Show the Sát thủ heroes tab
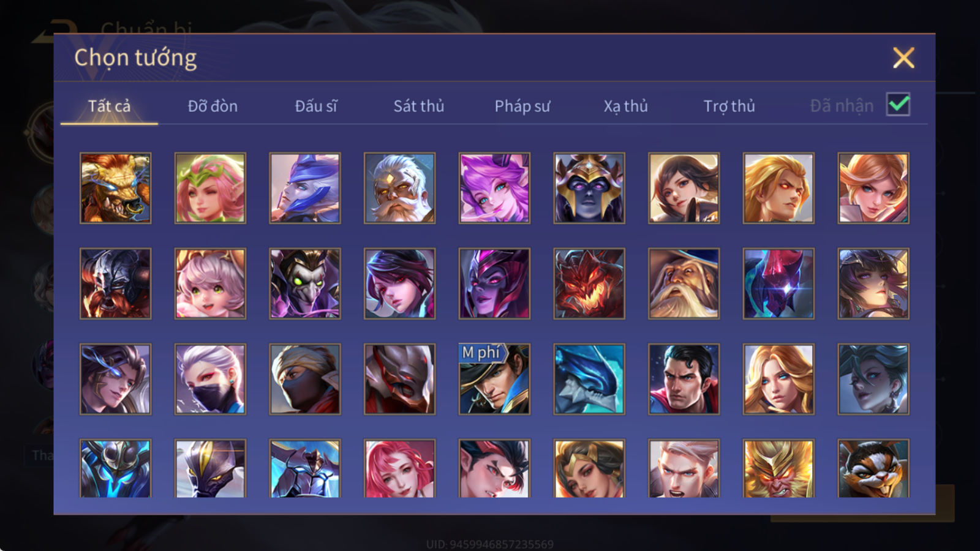 point(419,106)
